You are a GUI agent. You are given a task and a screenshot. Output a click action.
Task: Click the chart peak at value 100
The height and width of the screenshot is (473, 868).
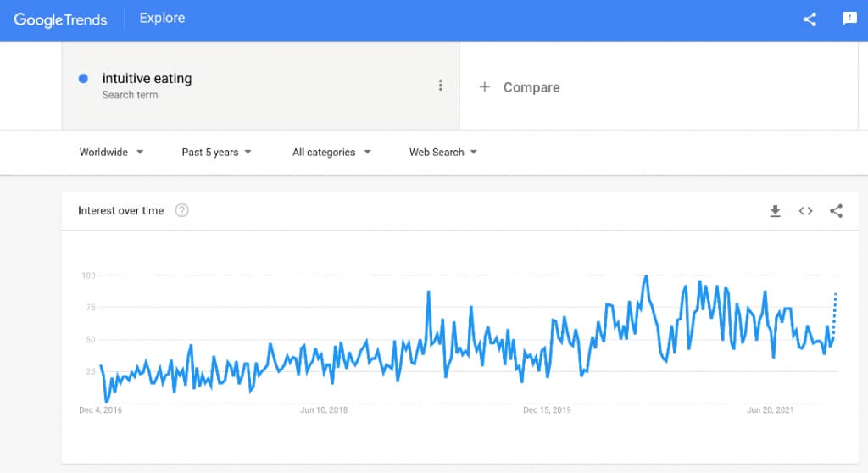pos(646,275)
